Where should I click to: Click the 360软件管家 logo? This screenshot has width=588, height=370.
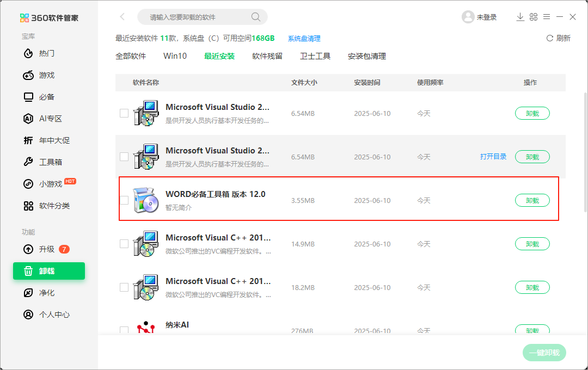point(49,17)
